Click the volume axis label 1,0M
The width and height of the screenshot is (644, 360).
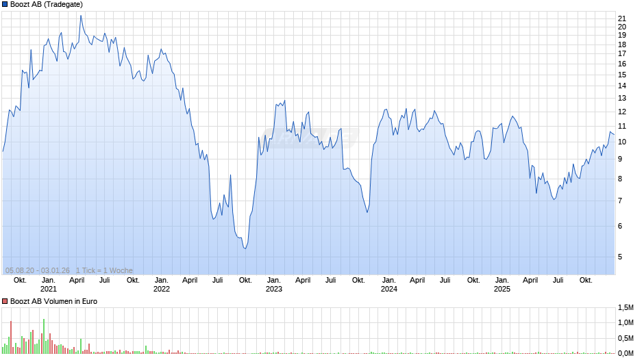pos(626,323)
